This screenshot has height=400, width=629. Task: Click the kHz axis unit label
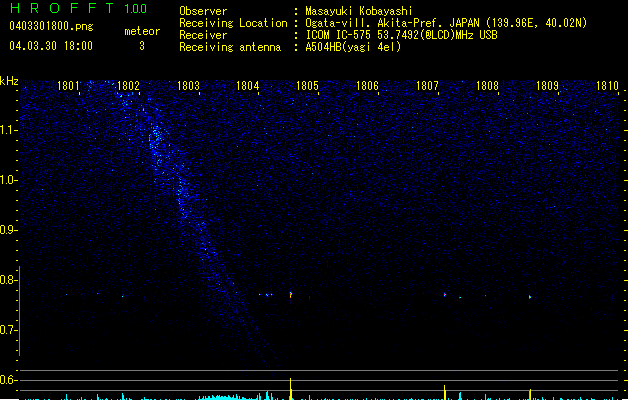(x=9, y=81)
